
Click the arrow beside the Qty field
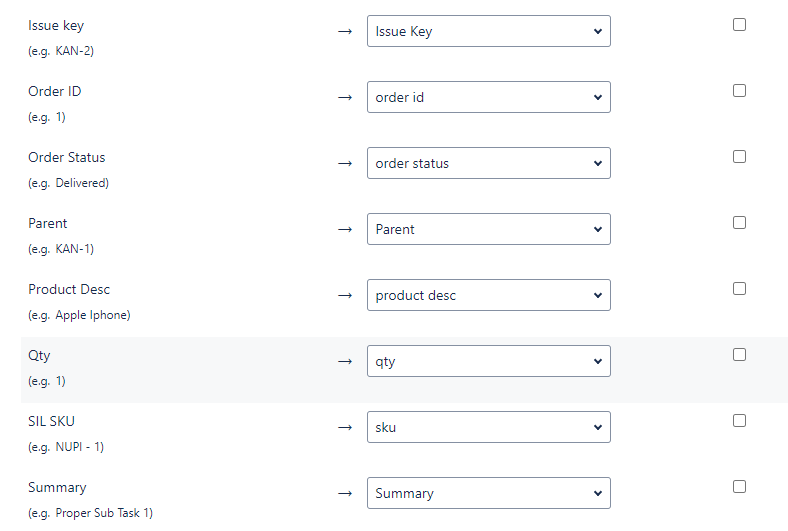(345, 361)
